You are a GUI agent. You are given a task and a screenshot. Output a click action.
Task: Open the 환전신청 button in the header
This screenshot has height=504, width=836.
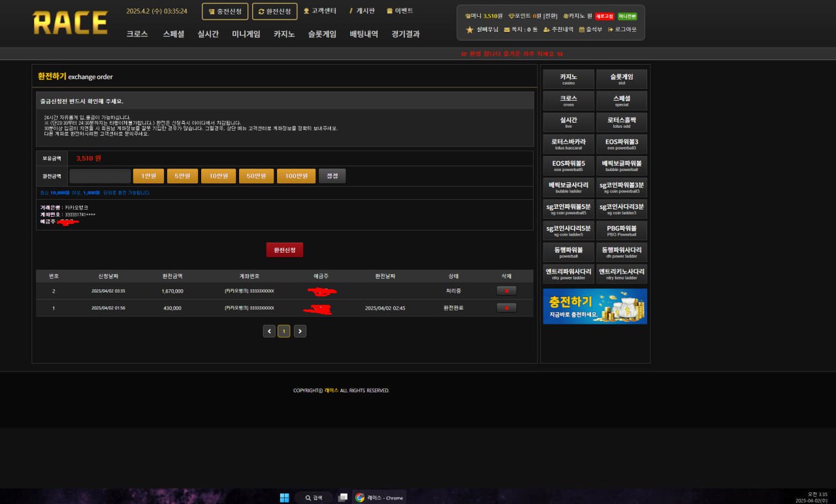click(274, 11)
